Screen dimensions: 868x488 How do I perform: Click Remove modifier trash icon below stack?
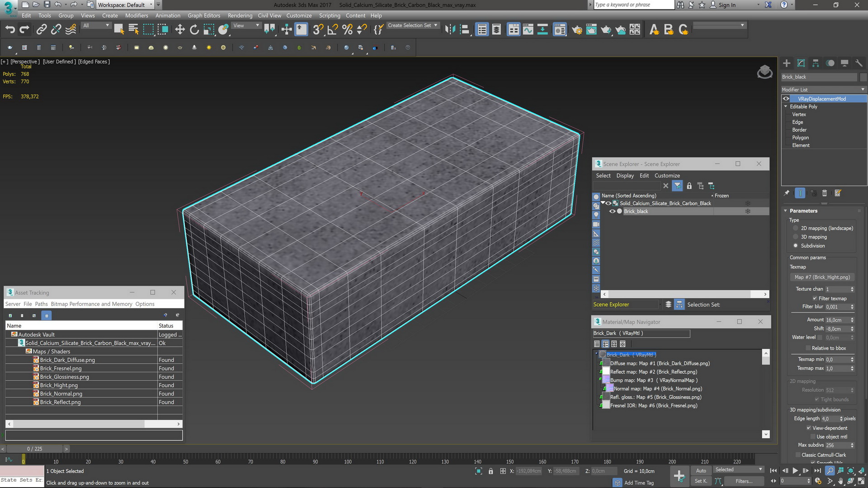[x=824, y=193]
